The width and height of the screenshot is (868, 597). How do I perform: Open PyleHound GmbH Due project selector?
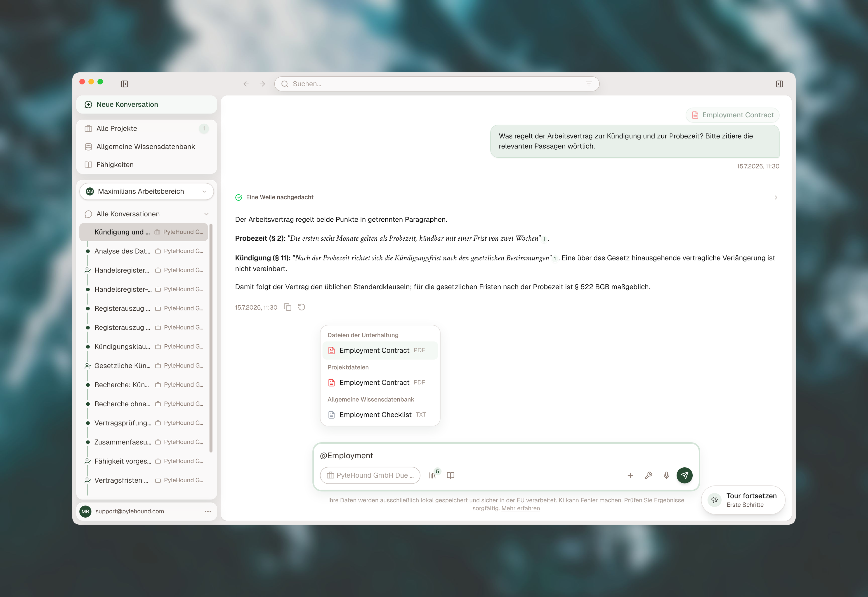pos(370,475)
